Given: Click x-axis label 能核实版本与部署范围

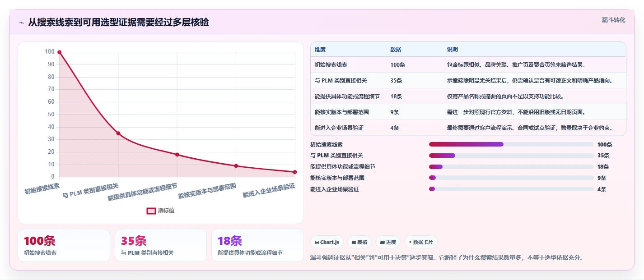Looking at the screenshot, I should [x=207, y=191].
